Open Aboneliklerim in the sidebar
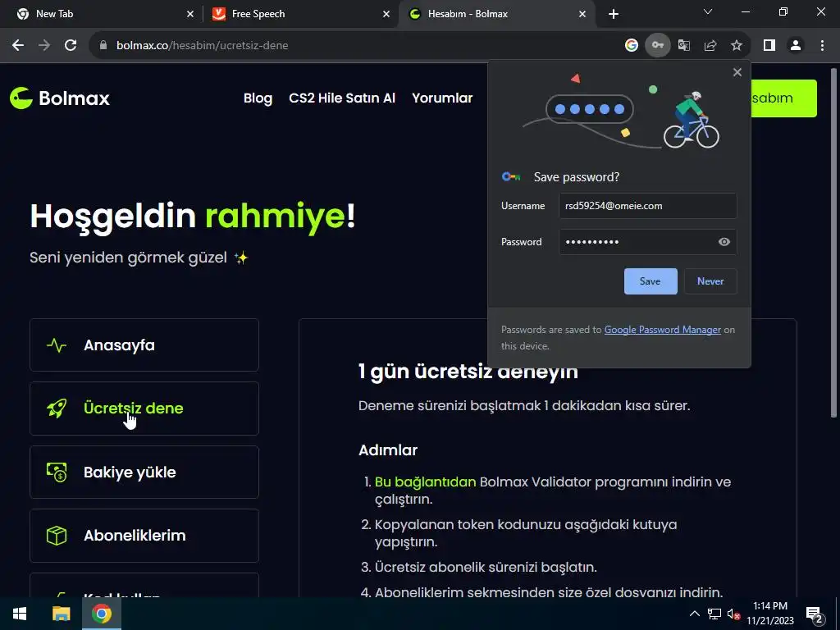840x630 pixels. [x=144, y=536]
